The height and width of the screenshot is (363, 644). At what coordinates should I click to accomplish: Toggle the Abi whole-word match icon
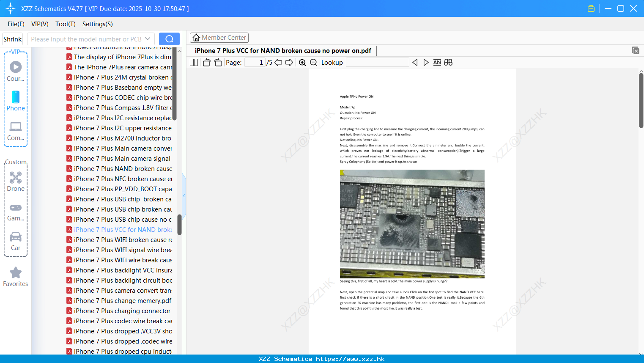(437, 63)
